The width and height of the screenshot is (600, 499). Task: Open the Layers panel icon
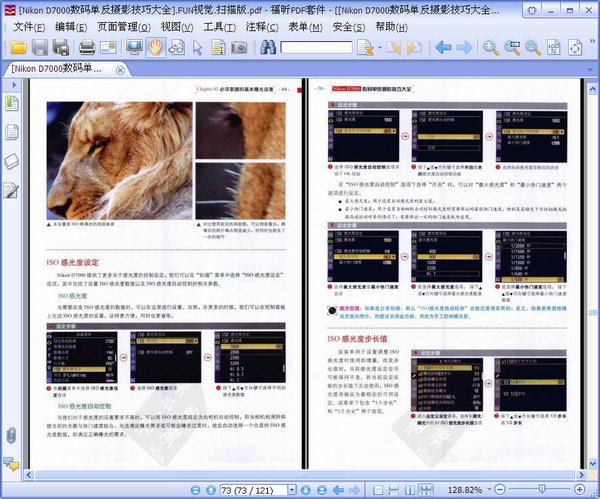click(11, 161)
